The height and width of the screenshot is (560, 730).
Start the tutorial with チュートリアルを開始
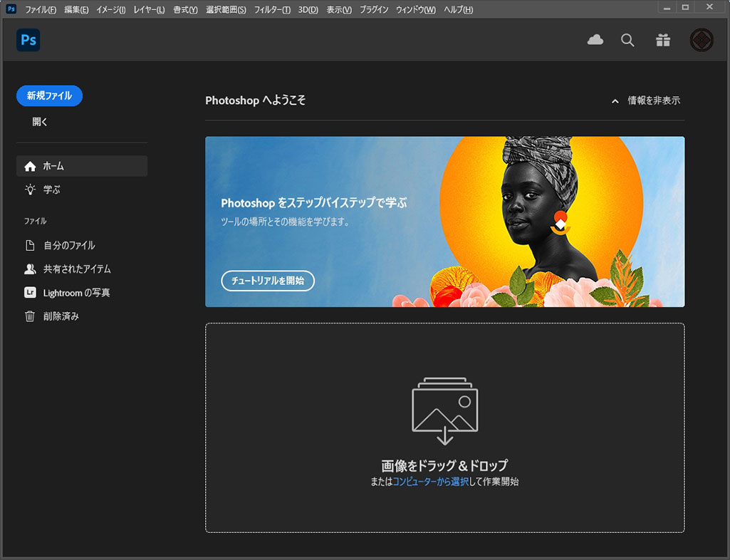[268, 281]
